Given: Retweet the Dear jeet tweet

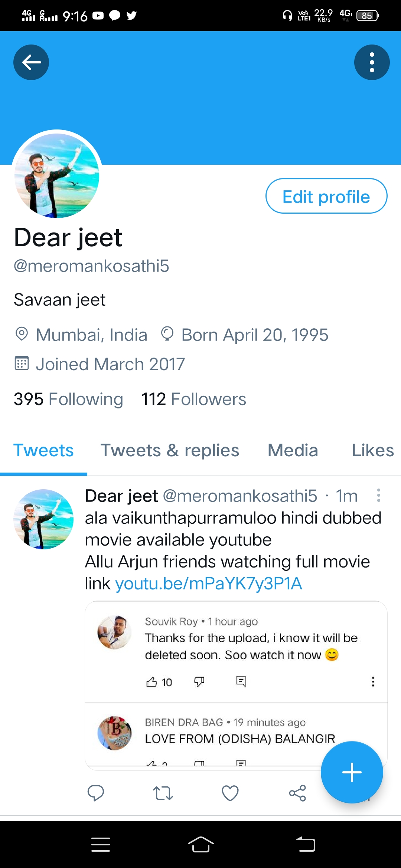Looking at the screenshot, I should click(163, 793).
